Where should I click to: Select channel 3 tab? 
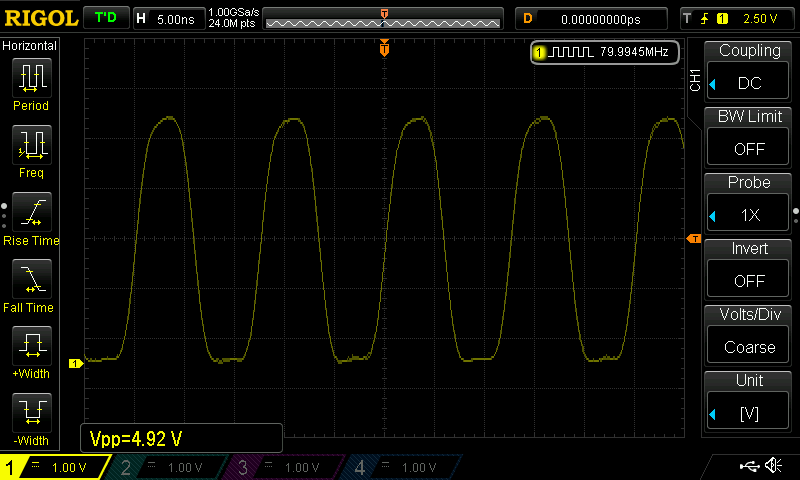tap(286, 467)
